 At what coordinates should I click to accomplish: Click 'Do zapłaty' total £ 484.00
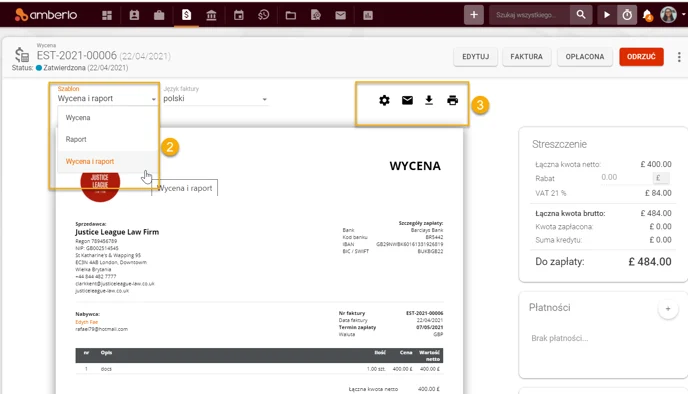[x=650, y=261]
